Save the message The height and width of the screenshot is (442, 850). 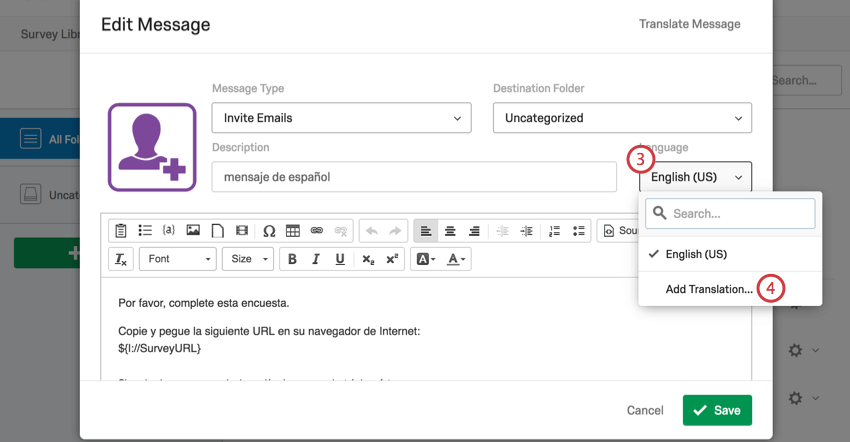pyautogui.click(x=717, y=410)
